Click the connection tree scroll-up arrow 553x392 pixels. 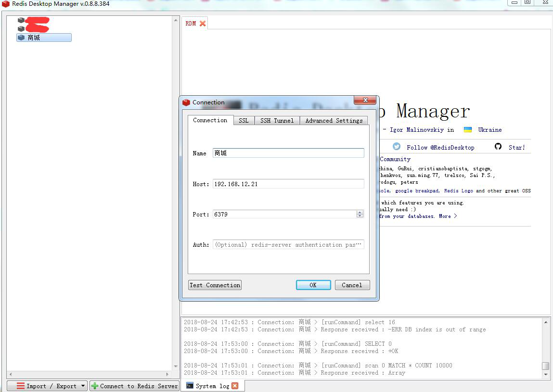(176, 21)
